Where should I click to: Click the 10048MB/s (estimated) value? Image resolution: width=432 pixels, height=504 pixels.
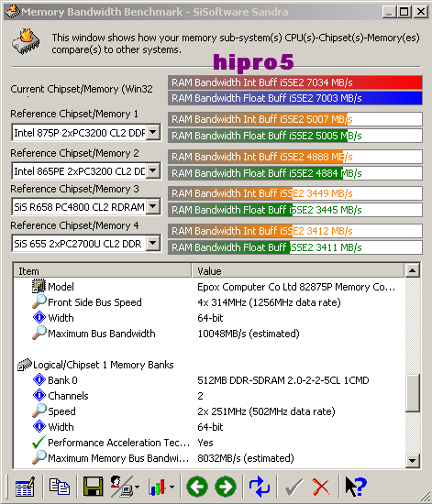tap(249, 334)
